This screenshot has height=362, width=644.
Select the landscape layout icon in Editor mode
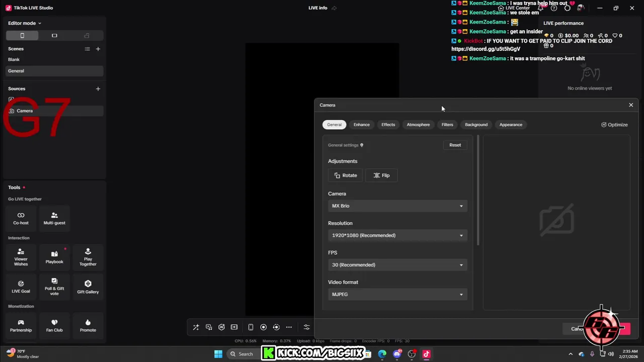click(54, 36)
